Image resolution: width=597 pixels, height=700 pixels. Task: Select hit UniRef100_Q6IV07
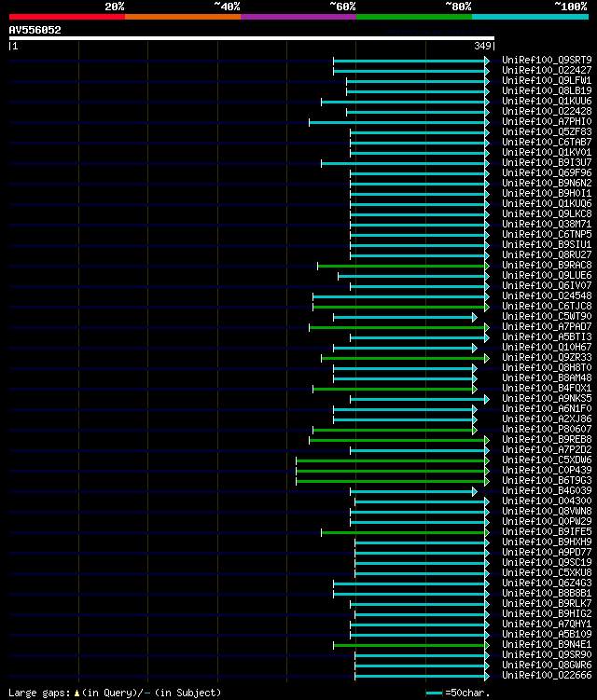click(x=547, y=286)
